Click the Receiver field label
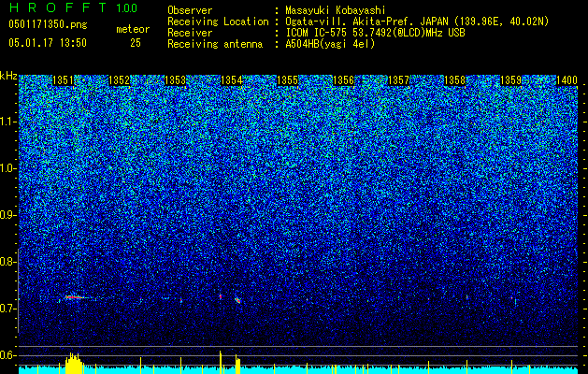This screenshot has height=374, width=588. [x=190, y=33]
